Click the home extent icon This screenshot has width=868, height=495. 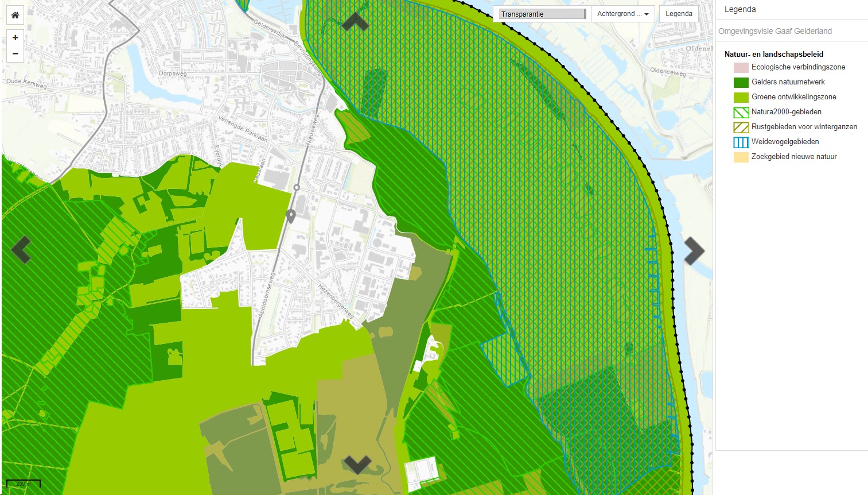pyautogui.click(x=15, y=15)
